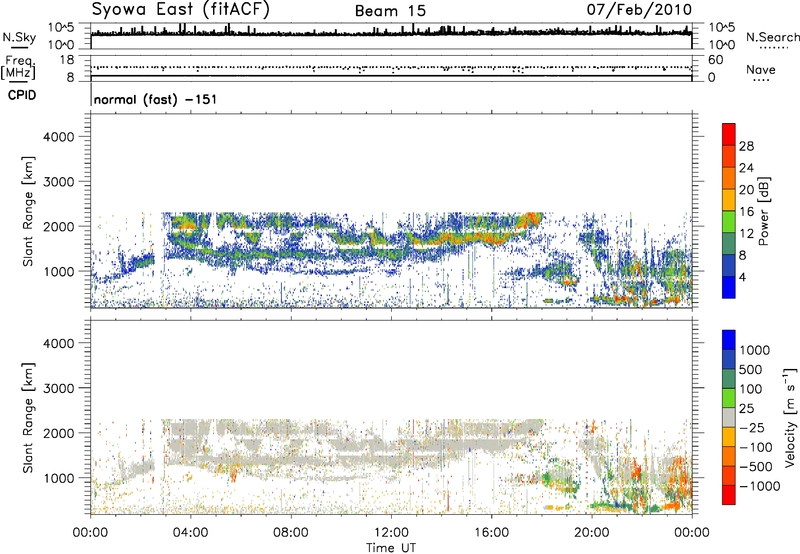
Task: Click the '16' label on Power colorbar
Action: click(x=746, y=212)
